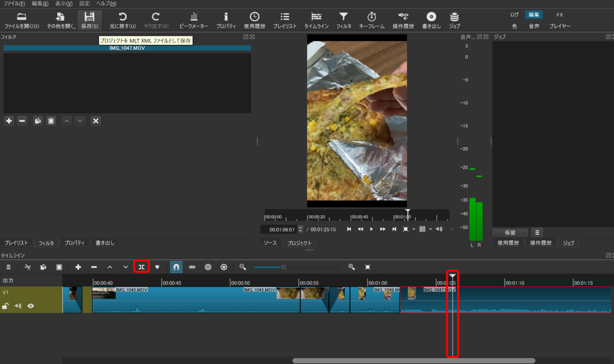614x364 pixels.
Task: Ripple delete with timeline minus icon
Action: pos(94,267)
